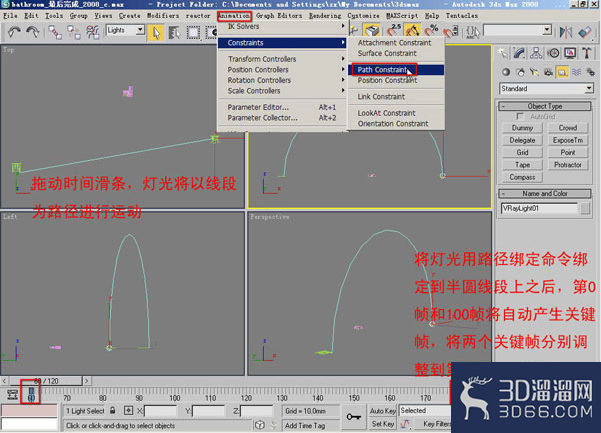This screenshot has width=601, height=433.
Task: Collapse the Object Type rollout
Action: point(545,106)
